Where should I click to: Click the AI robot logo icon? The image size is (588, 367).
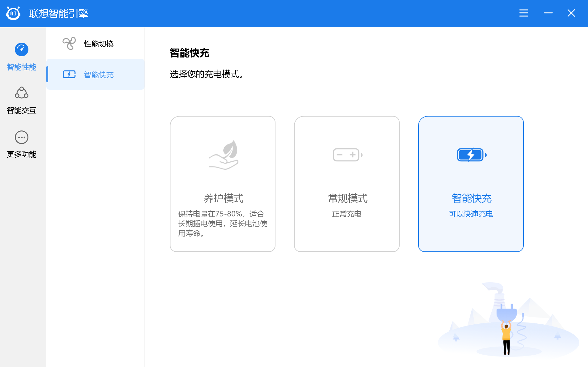tap(13, 13)
